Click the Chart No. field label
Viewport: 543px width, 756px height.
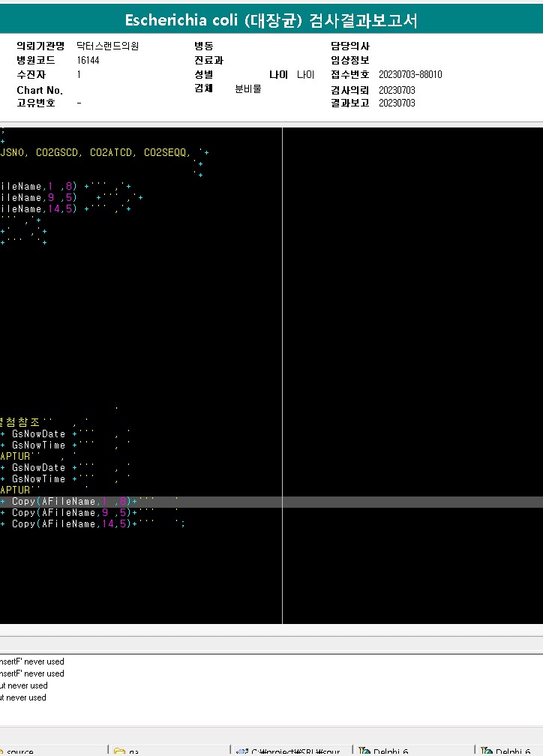[40, 90]
